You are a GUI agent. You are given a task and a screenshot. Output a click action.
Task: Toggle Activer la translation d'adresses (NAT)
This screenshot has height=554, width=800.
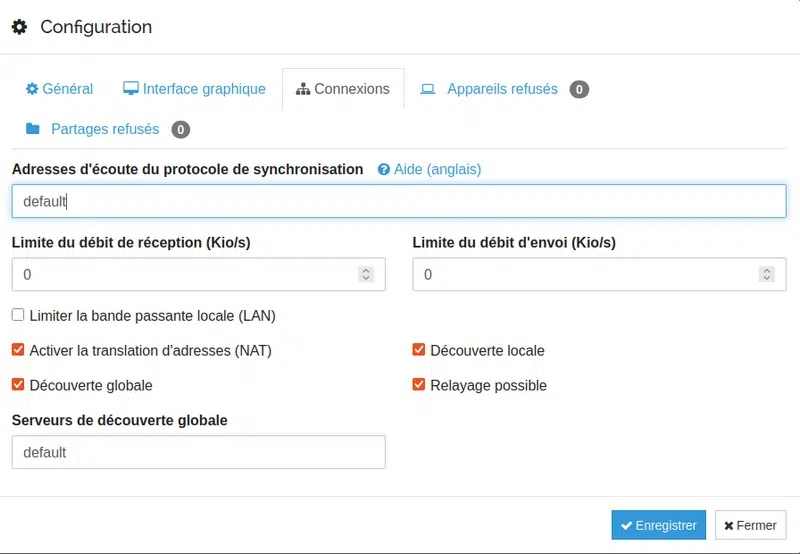pyautogui.click(x=18, y=350)
